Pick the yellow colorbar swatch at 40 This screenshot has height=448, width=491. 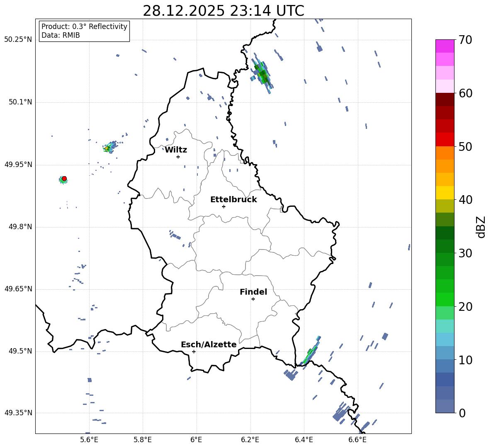(x=445, y=193)
